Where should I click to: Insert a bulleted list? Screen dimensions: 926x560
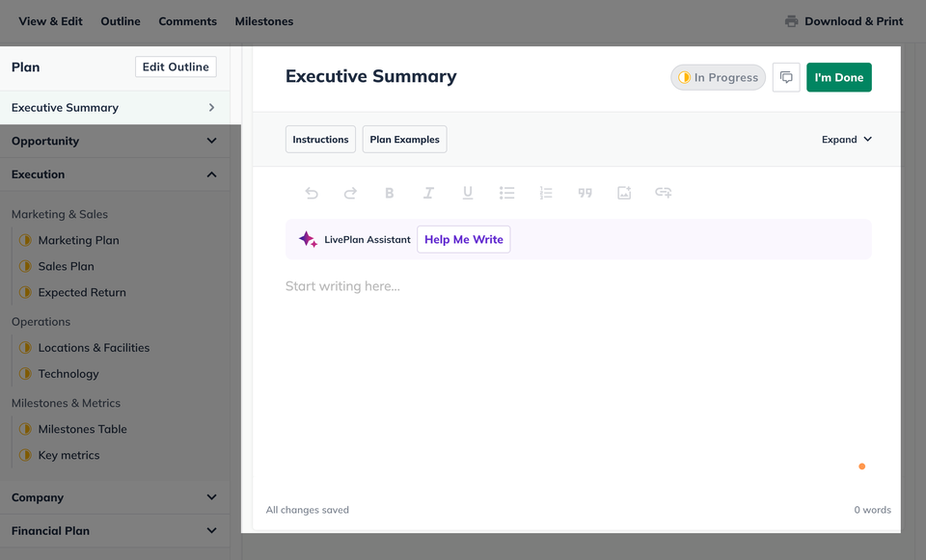506,193
